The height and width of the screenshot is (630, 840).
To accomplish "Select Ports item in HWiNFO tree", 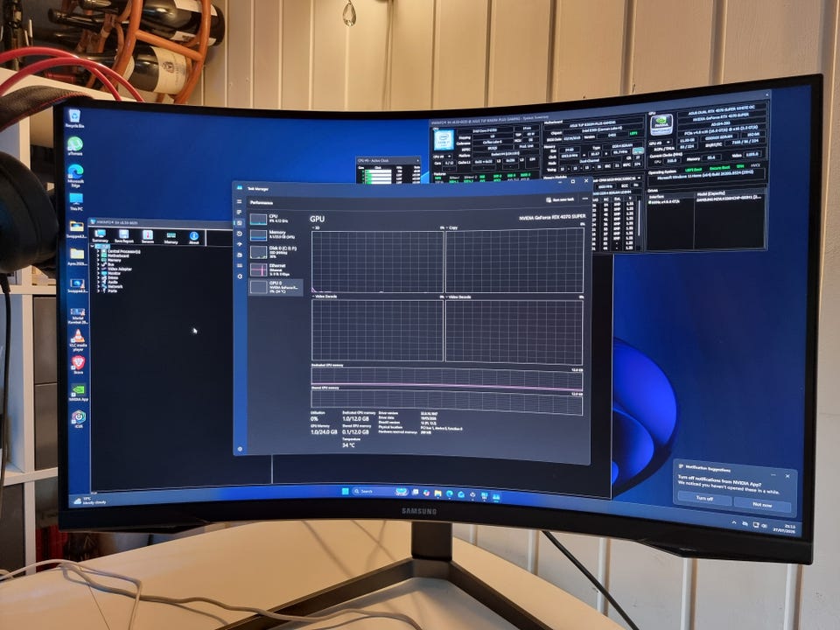I will [x=113, y=290].
